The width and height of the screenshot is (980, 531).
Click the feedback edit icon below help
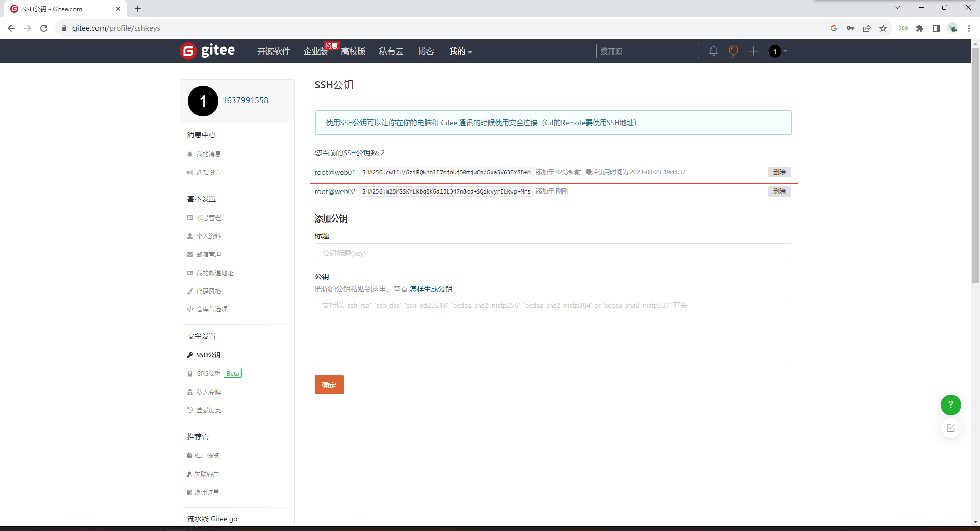pyautogui.click(x=950, y=428)
